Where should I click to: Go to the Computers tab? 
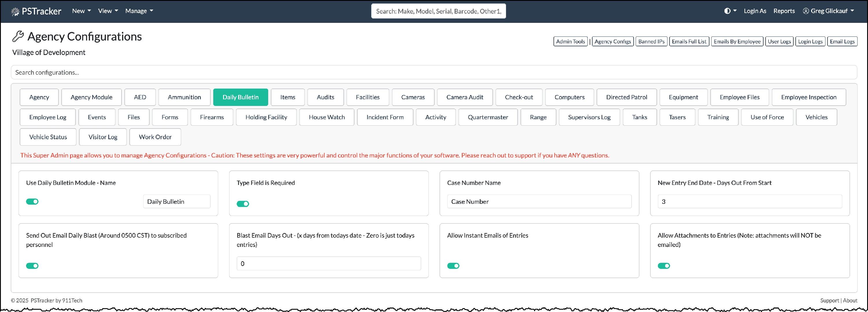[x=570, y=97]
